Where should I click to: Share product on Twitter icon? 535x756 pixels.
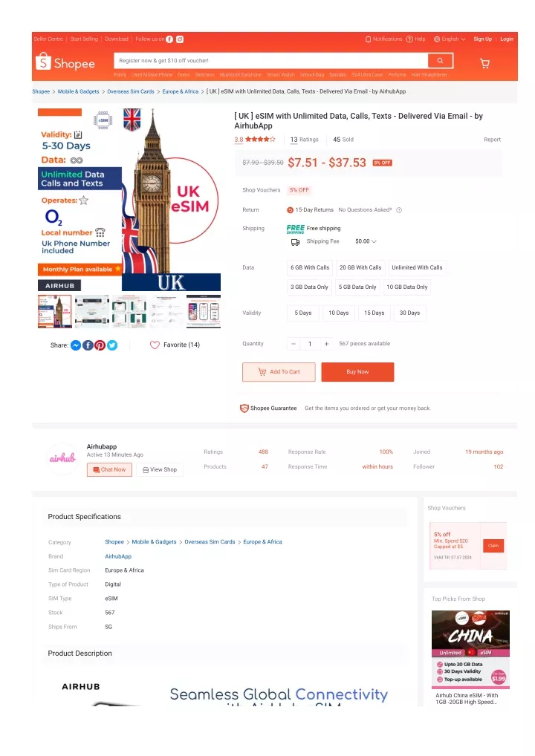pos(112,345)
